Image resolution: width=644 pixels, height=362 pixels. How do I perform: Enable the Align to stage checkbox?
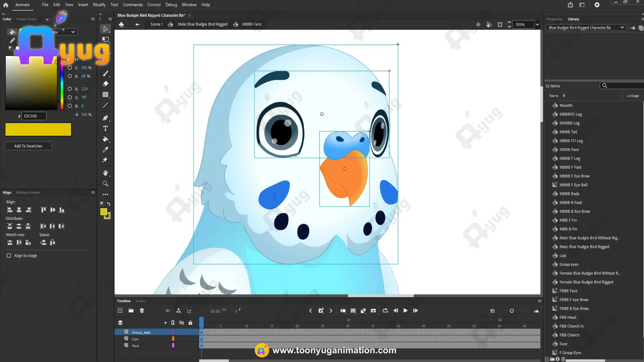tap(9, 255)
